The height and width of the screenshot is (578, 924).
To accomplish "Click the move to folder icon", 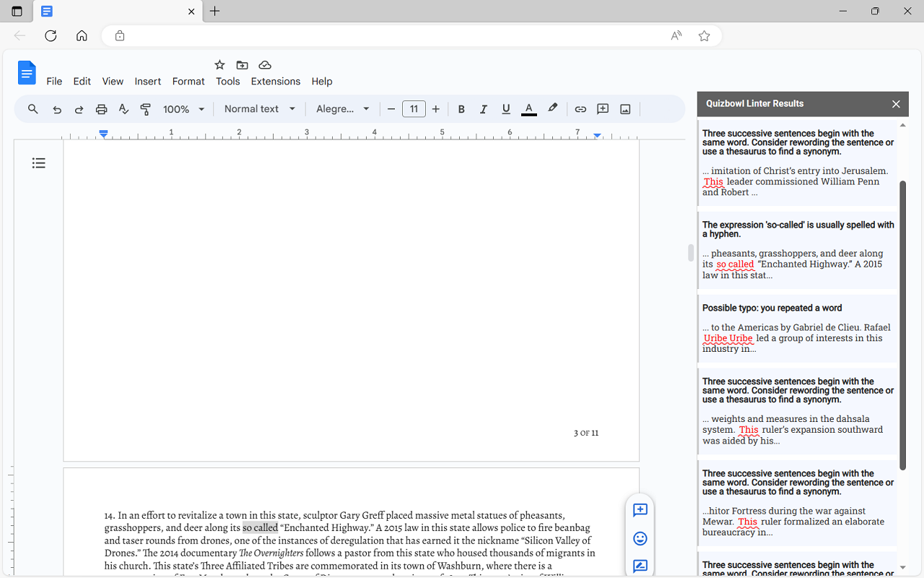I will [243, 65].
